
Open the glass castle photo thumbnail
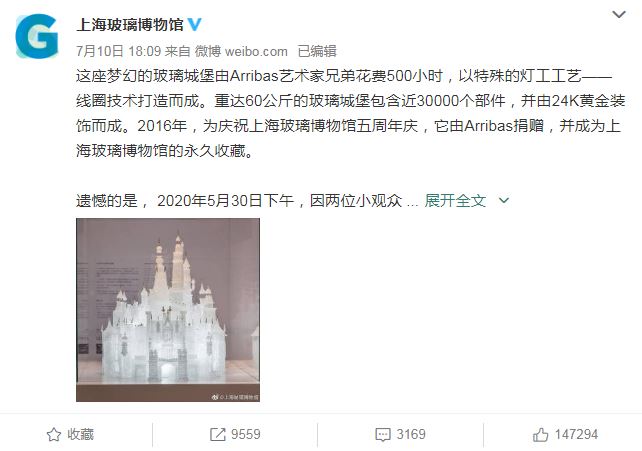168,310
